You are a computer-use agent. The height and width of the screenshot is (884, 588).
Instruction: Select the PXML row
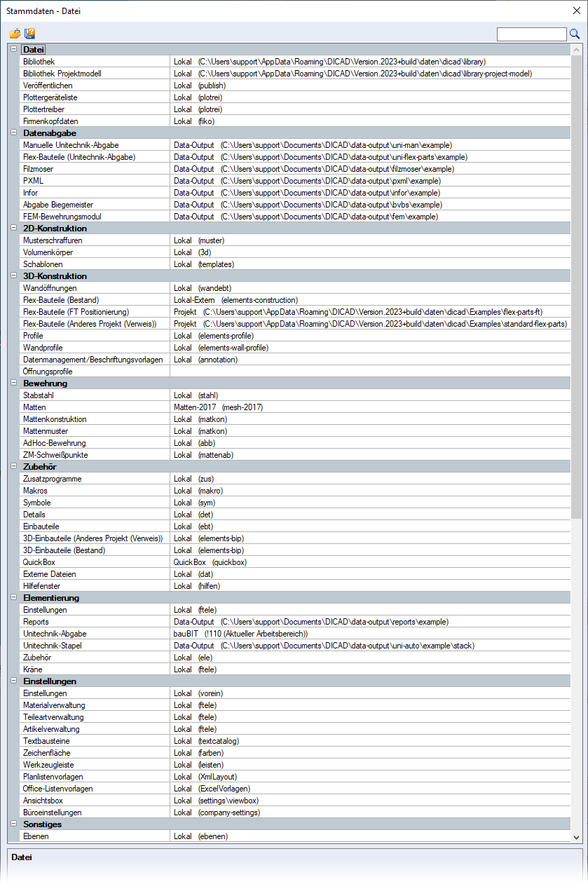(x=295, y=181)
